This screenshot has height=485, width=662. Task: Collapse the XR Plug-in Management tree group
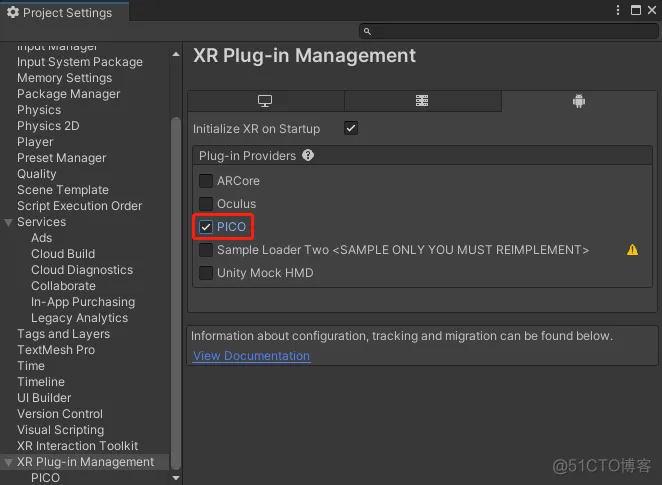(8, 463)
